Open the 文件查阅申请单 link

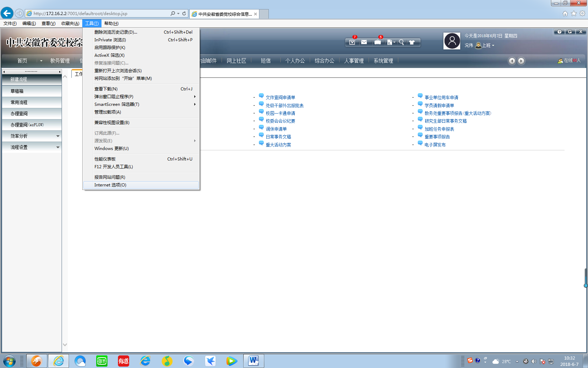click(x=280, y=97)
